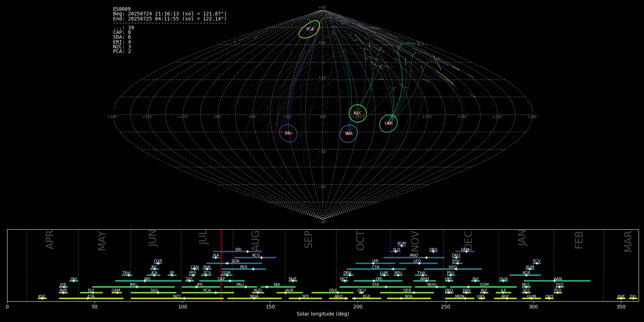Click the AUG month label on the timeline
This screenshot has width=644, height=322.
tap(255, 240)
